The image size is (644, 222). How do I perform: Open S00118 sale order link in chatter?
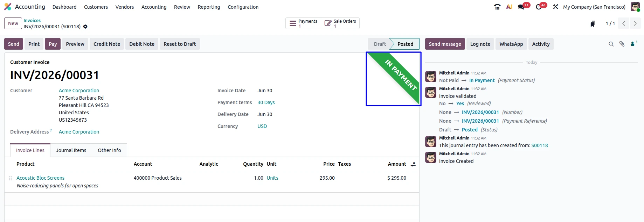tap(540, 145)
